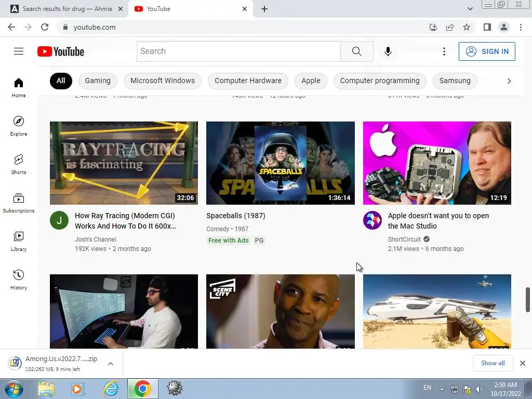The image size is (532, 399).
Task: Select Computer Hardware filter chip
Action: pos(248,81)
